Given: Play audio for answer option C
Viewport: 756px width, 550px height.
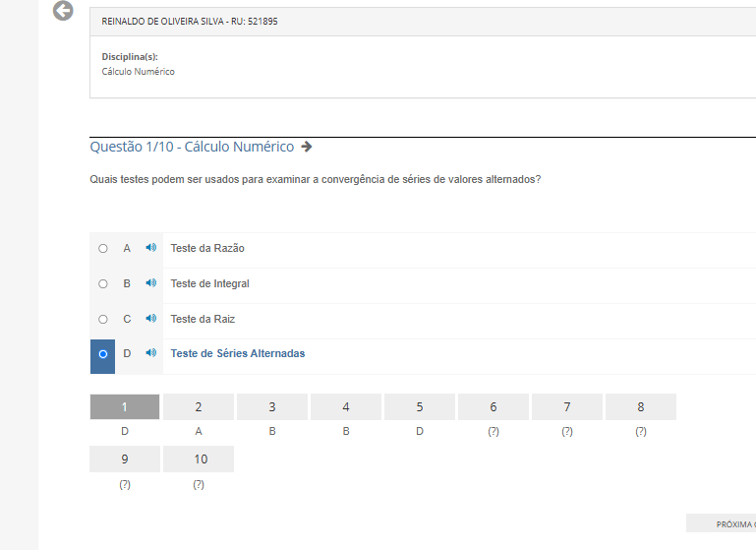Looking at the screenshot, I should (150, 319).
